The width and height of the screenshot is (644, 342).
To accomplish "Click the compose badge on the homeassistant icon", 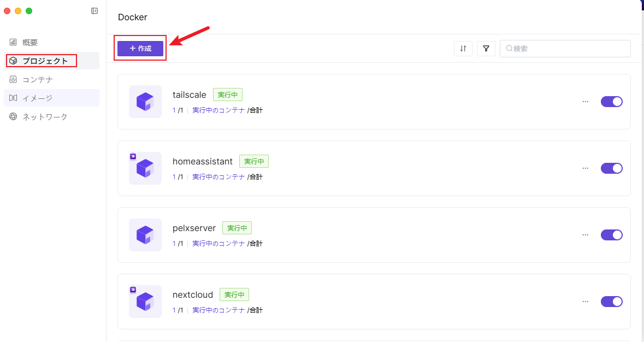I will (x=133, y=156).
